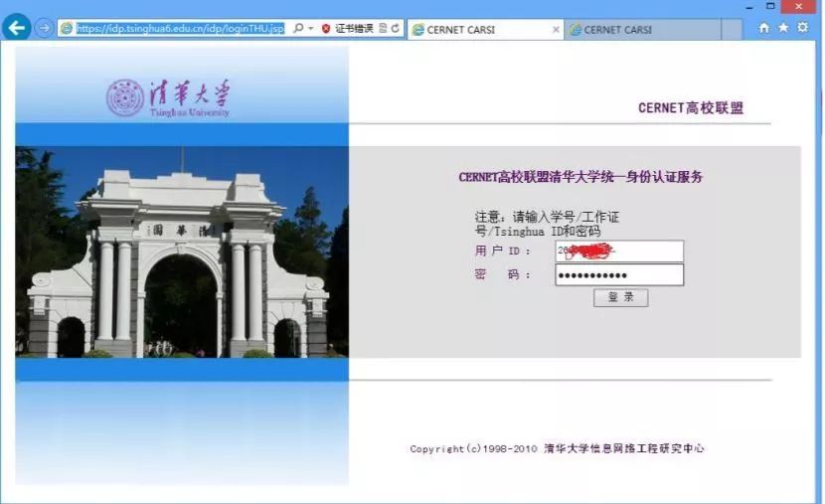Viewport: 825px width, 504px height.
Task: Select the first CERNET CARSI tab
Action: [484, 30]
